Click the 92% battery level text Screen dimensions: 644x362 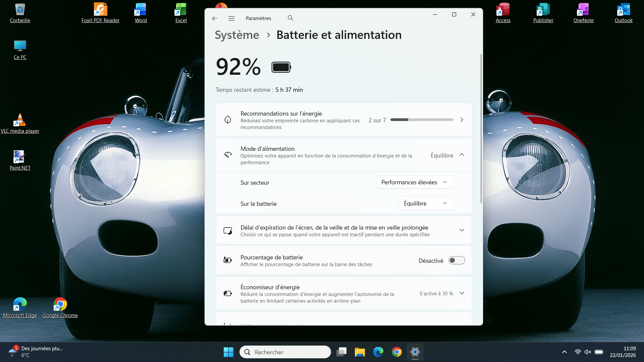(x=238, y=67)
